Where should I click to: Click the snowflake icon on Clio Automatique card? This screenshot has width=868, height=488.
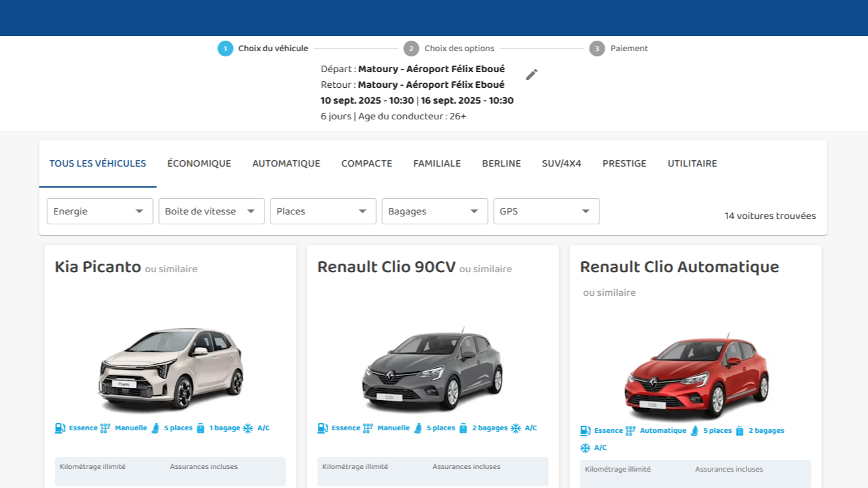tap(586, 448)
